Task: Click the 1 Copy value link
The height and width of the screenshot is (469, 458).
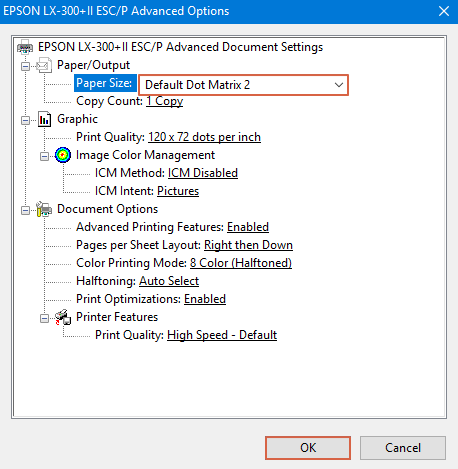Action: point(165,101)
